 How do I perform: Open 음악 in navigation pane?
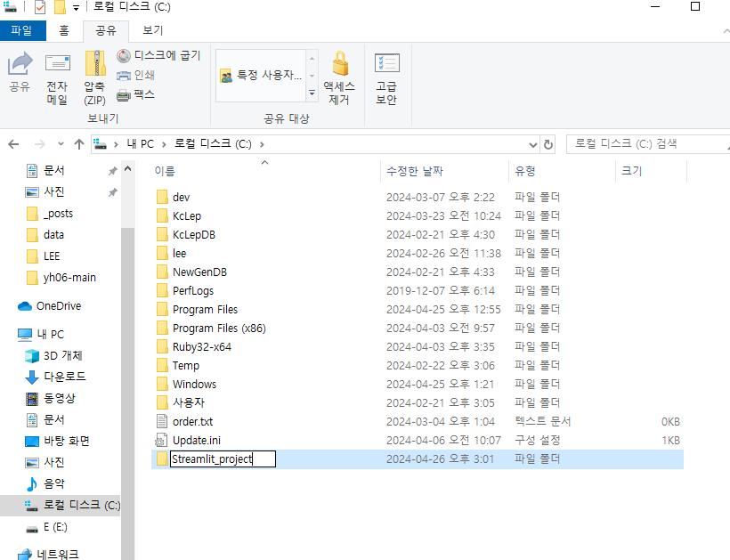click(45, 483)
